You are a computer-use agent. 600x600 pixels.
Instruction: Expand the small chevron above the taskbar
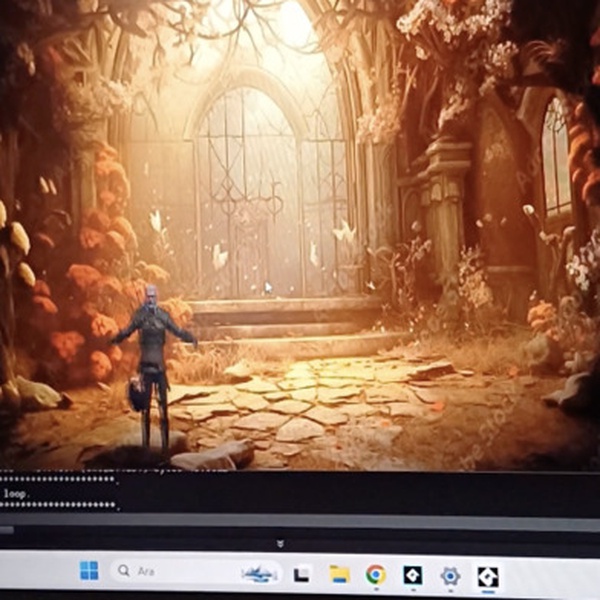coord(281,544)
